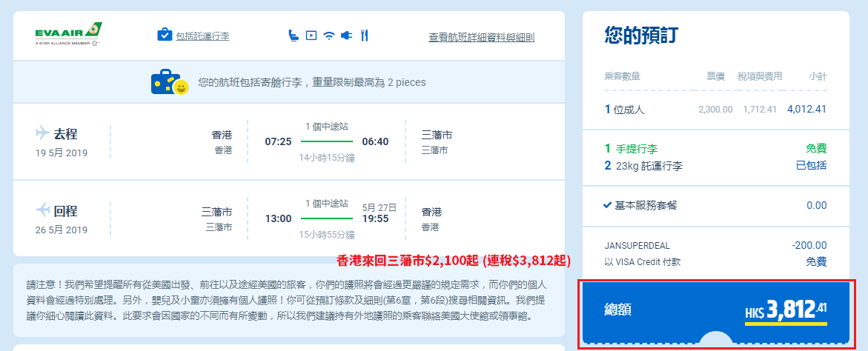The image size is (868, 351).
Task: Open 查看航班詳細資料與細則 link
Action: pyautogui.click(x=482, y=38)
